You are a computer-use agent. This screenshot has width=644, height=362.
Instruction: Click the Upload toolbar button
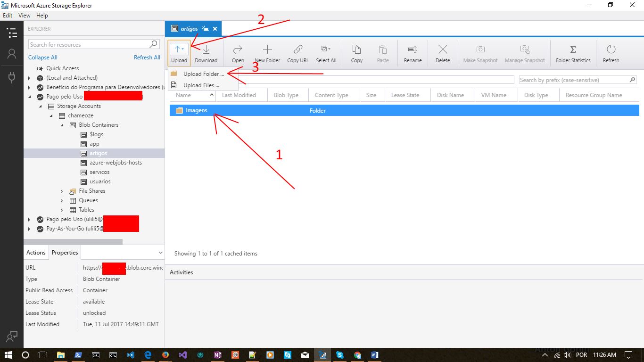179,53
